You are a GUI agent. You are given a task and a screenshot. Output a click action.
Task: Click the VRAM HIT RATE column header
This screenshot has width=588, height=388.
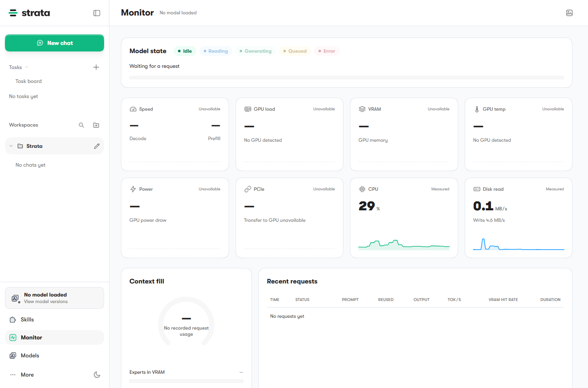click(503, 300)
